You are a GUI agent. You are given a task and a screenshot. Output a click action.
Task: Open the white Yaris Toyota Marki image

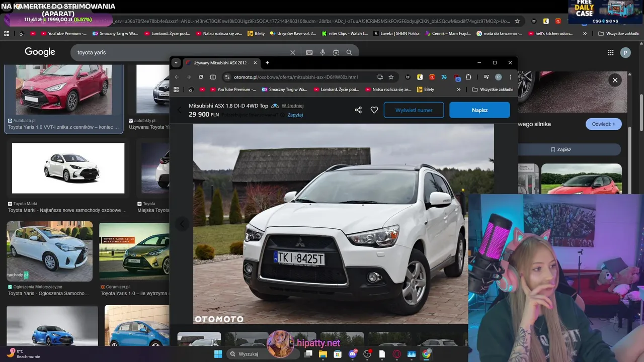(x=68, y=168)
